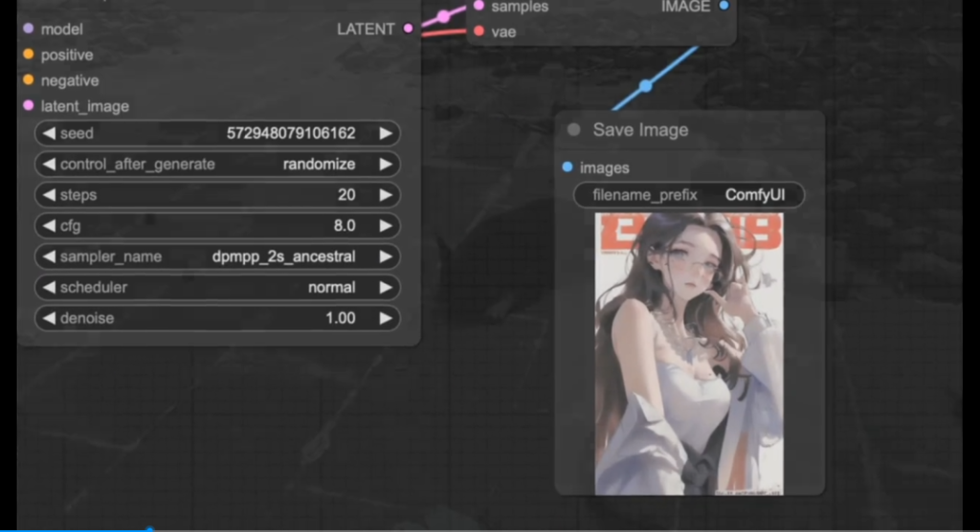Click the cfg value 8.0
The width and height of the screenshot is (980, 532).
coord(345,226)
